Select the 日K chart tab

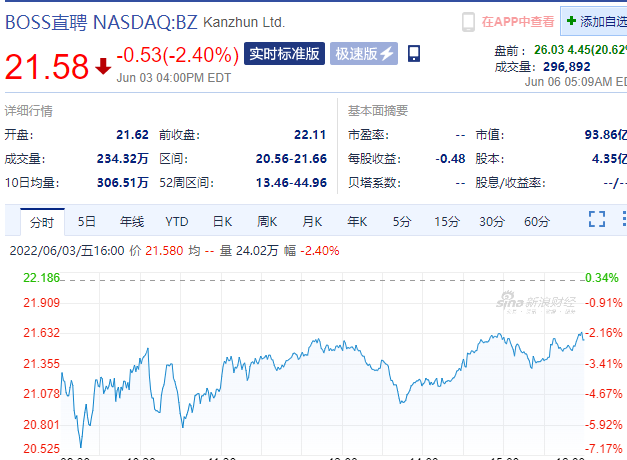click(222, 221)
